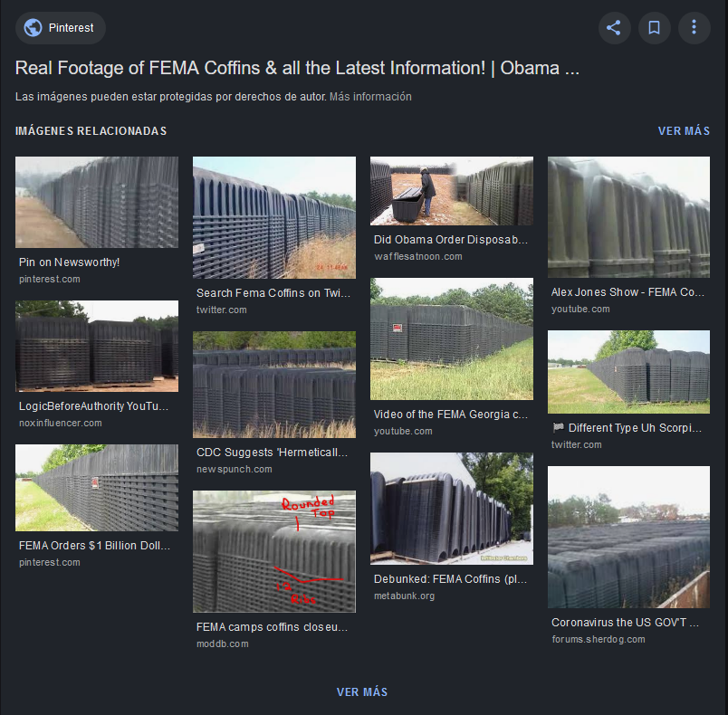This screenshot has height=715, width=728.
Task: Open FEMA Orders $1 Billion thumbnail
Action: coord(97,488)
